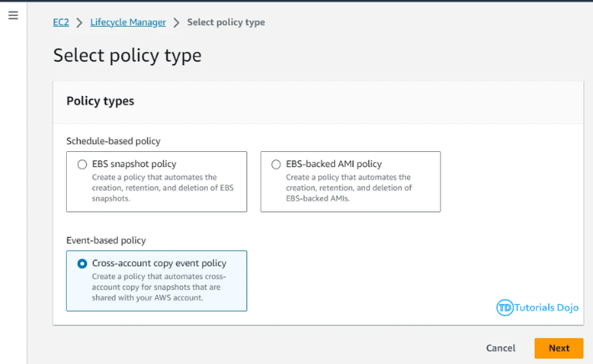This screenshot has width=593, height=364.
Task: Click the 'Schedule-based policy' label
Action: (x=114, y=141)
